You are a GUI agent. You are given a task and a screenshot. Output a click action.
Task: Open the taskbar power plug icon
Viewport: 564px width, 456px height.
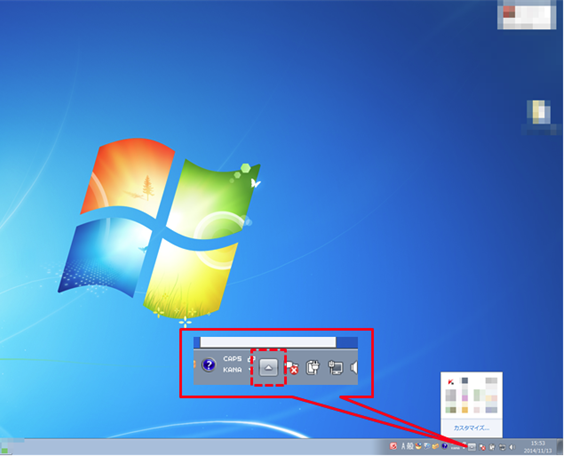point(492,447)
